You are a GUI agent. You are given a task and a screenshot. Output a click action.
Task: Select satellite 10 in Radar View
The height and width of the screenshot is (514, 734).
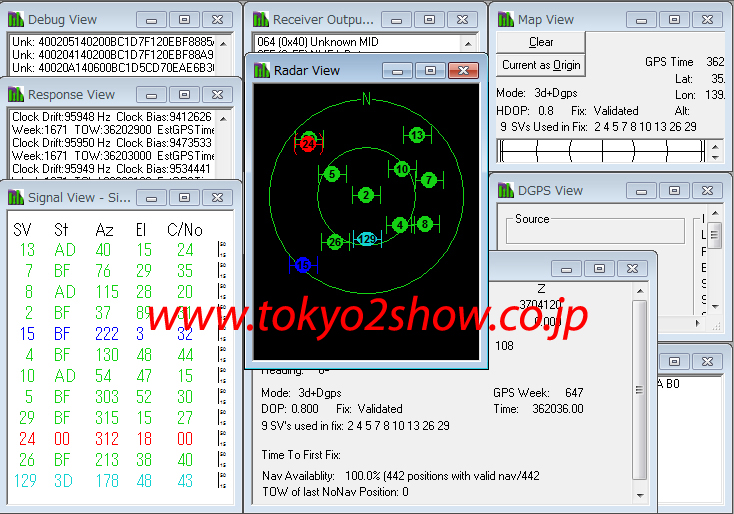tap(402, 169)
